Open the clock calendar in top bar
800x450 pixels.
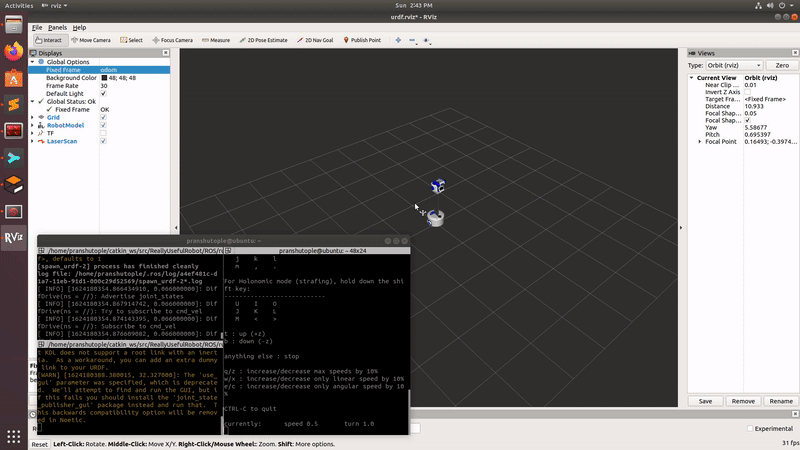tap(414, 6)
